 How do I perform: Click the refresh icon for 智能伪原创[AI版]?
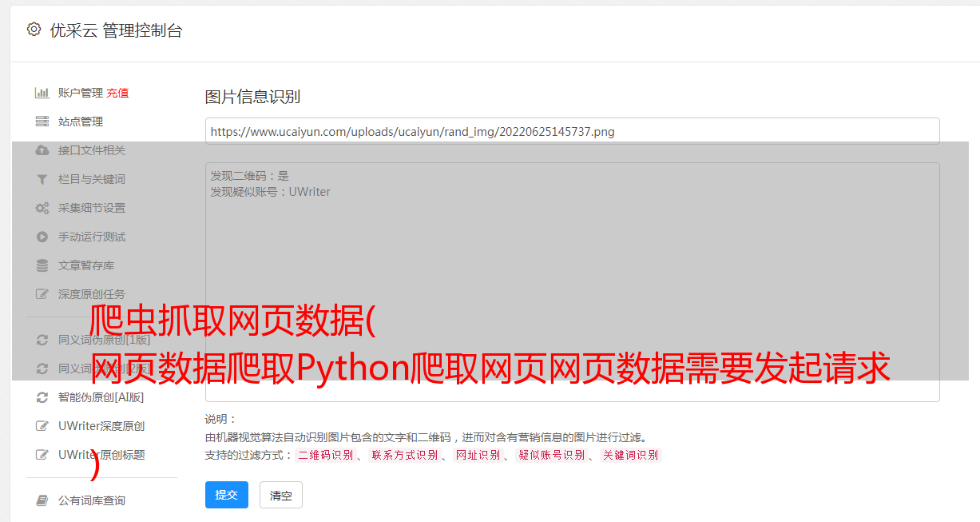coord(42,397)
